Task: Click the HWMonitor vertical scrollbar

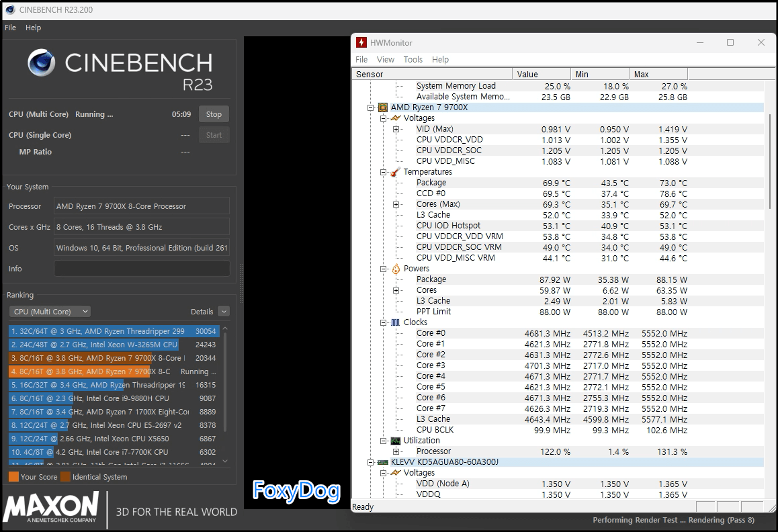Action: coord(770,161)
